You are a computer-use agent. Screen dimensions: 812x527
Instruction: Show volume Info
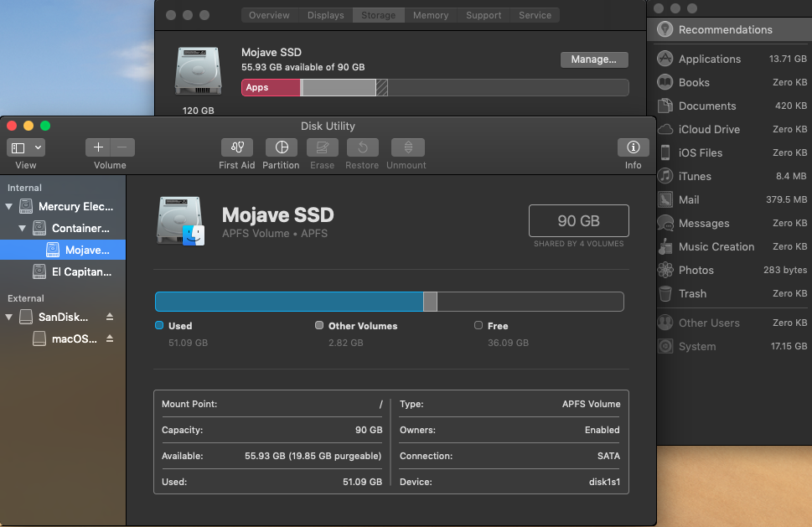pos(633,147)
